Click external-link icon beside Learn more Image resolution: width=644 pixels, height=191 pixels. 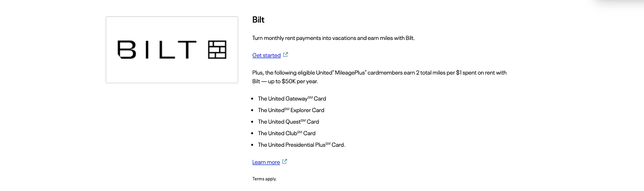point(285,162)
